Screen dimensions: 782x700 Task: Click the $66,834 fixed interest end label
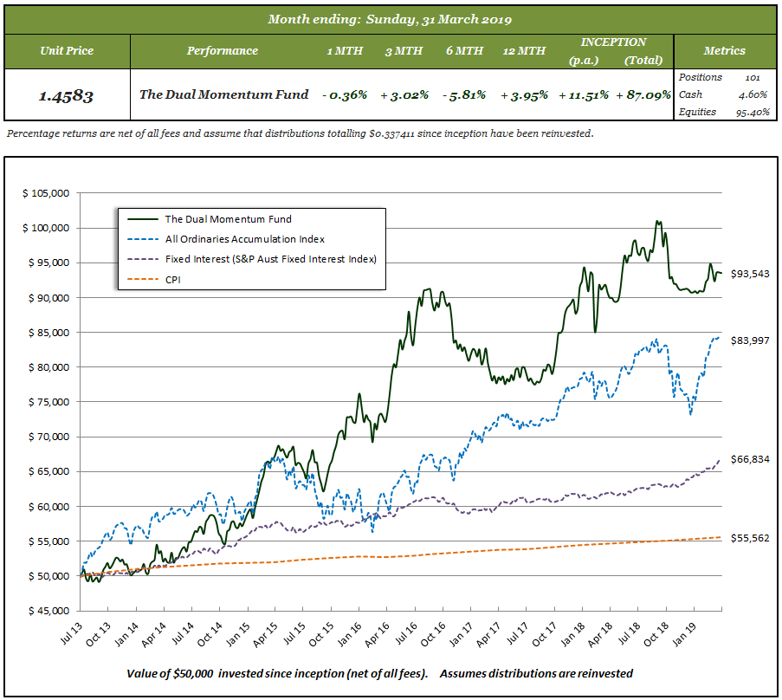749,459
